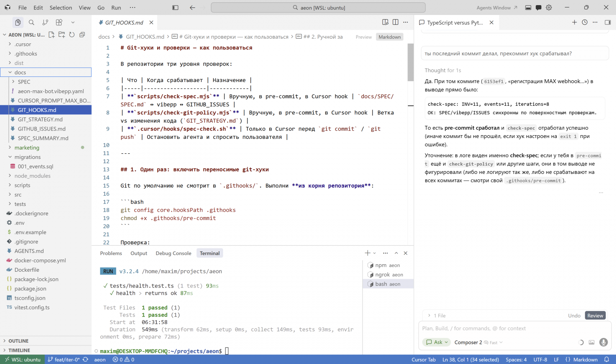Toggle the bottom panel layout icon
The width and height of the screenshot is (616, 364).
coord(528,7)
